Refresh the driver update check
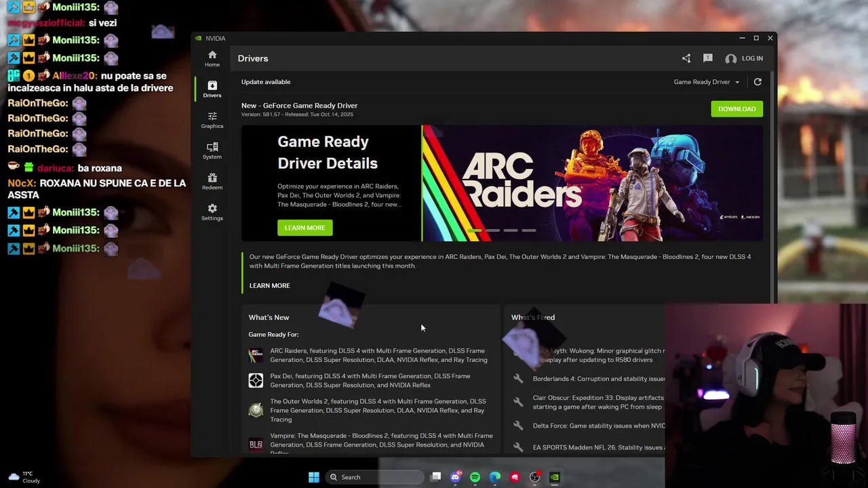Image resolution: width=868 pixels, height=488 pixels. [757, 82]
